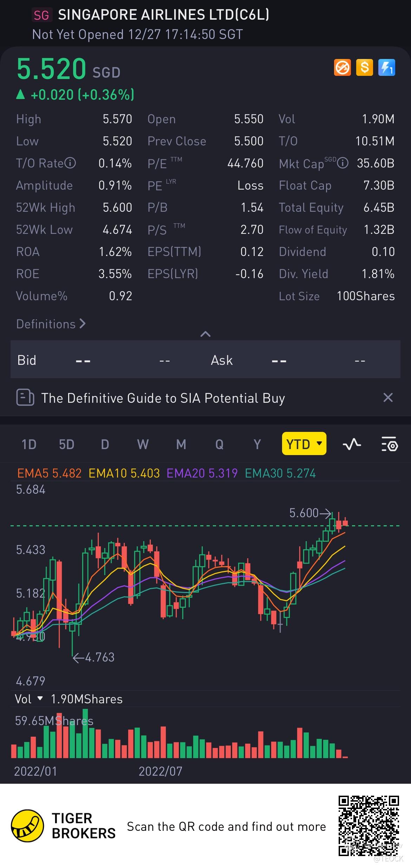Tap the 5.600 high marker on chart
411x868 pixels.
[x=310, y=513]
